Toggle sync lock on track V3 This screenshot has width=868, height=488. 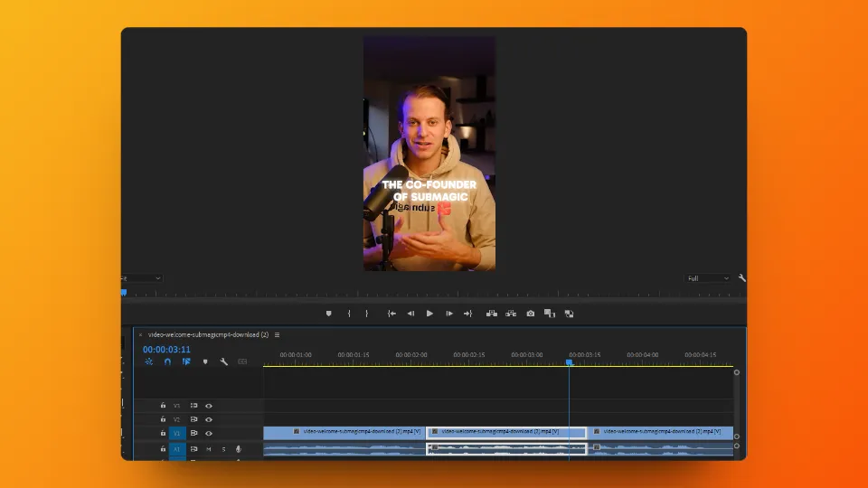(193, 406)
